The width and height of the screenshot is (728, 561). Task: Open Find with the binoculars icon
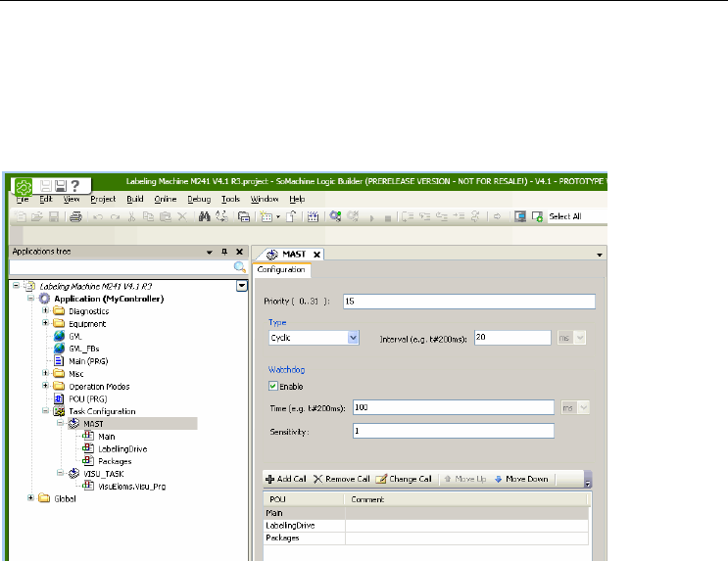click(x=204, y=216)
